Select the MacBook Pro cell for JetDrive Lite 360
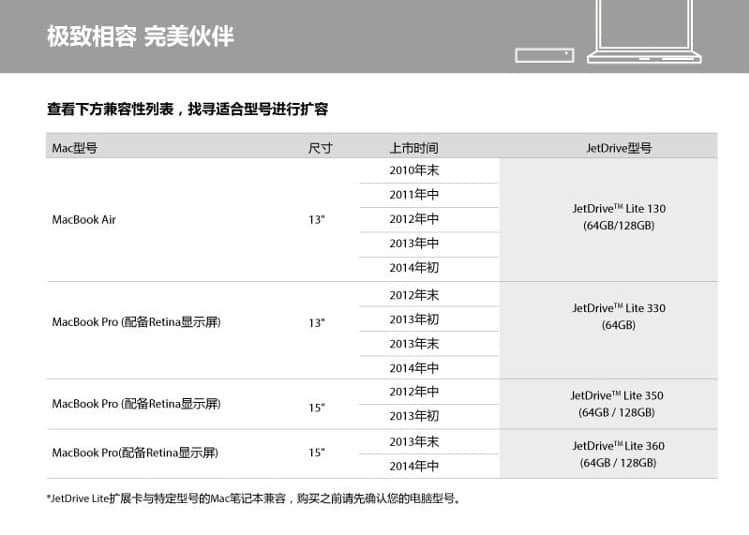This screenshot has width=749, height=535. 135,453
